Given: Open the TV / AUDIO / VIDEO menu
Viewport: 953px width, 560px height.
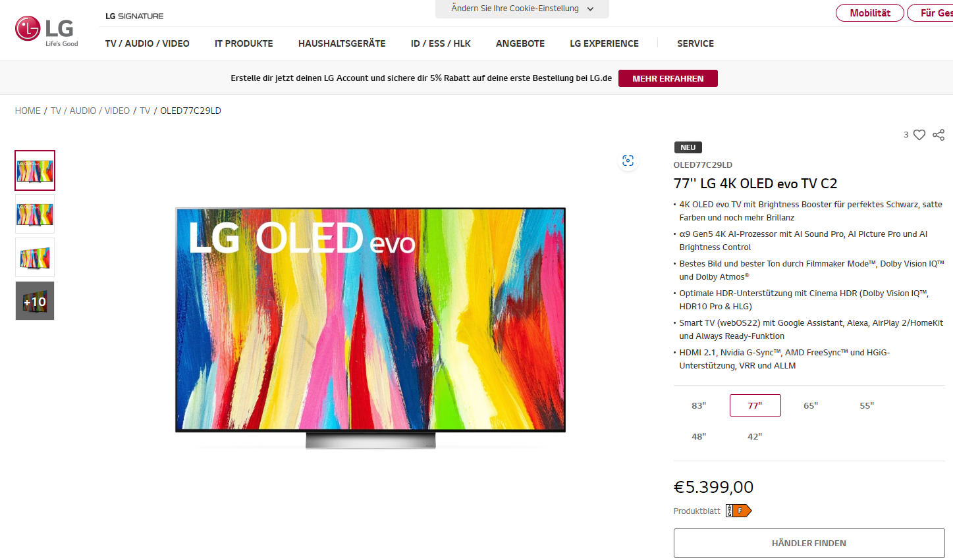Looking at the screenshot, I should point(148,43).
